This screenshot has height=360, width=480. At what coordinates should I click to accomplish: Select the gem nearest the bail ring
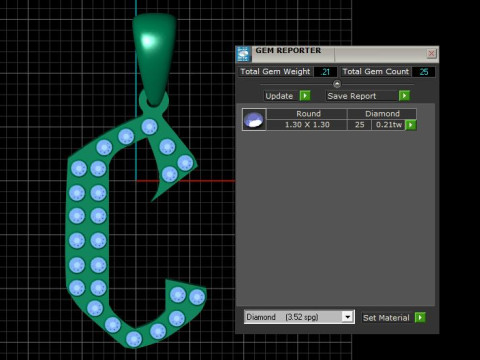149,127
